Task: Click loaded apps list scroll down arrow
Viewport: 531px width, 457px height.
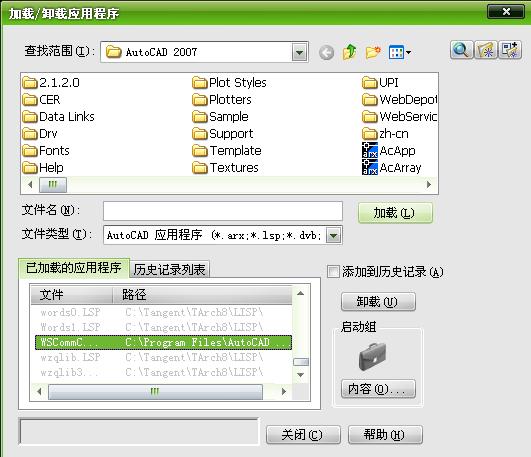Action: click(300, 375)
